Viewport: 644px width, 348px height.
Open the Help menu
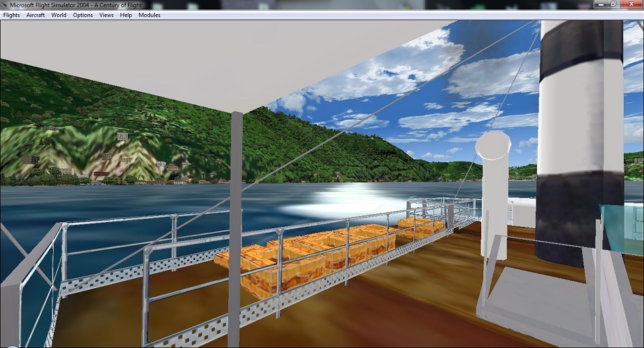(126, 15)
